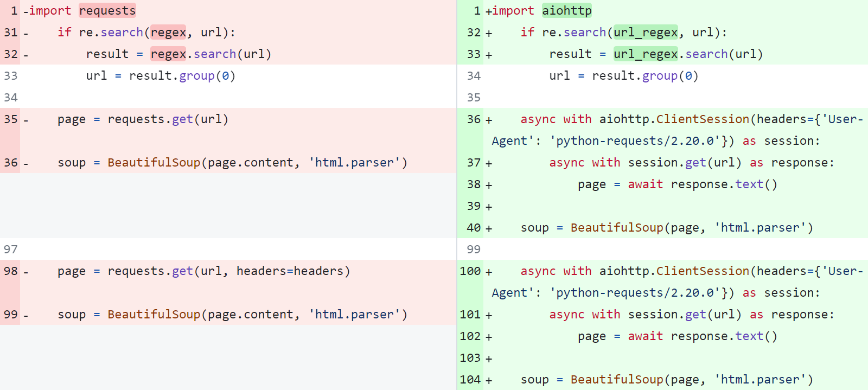Click the "await" keyword on right line 38
The image size is (868, 390).
[645, 184]
